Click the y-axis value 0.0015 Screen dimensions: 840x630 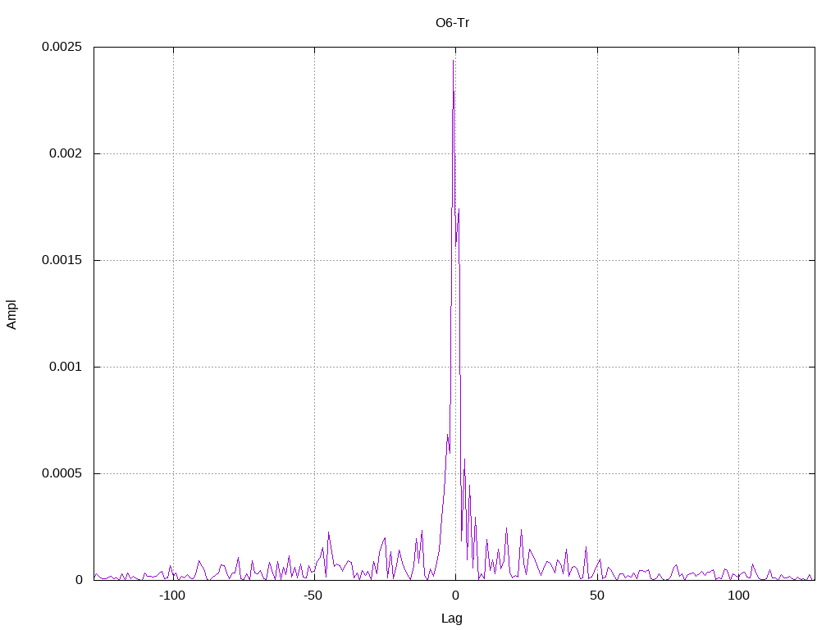click(x=62, y=260)
